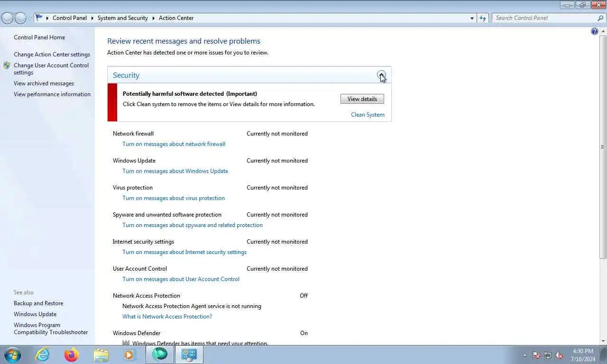
Task: Click Control Panel in the breadcrumb
Action: point(70,18)
